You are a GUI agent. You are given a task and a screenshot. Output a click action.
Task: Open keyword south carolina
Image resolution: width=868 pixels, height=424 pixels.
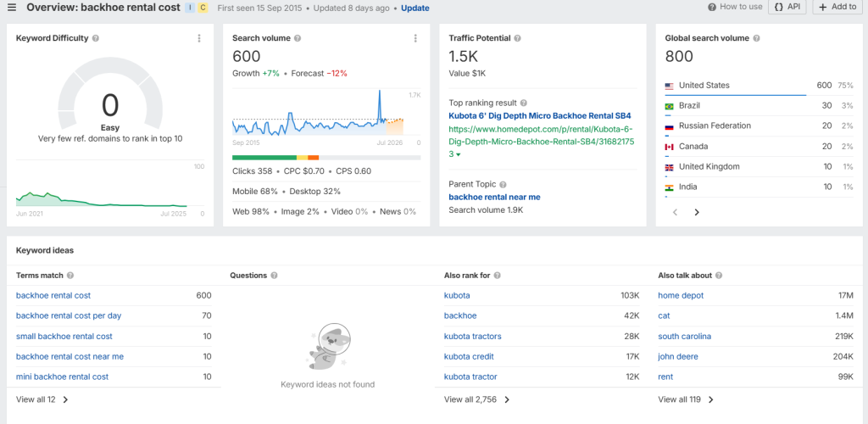coord(685,337)
